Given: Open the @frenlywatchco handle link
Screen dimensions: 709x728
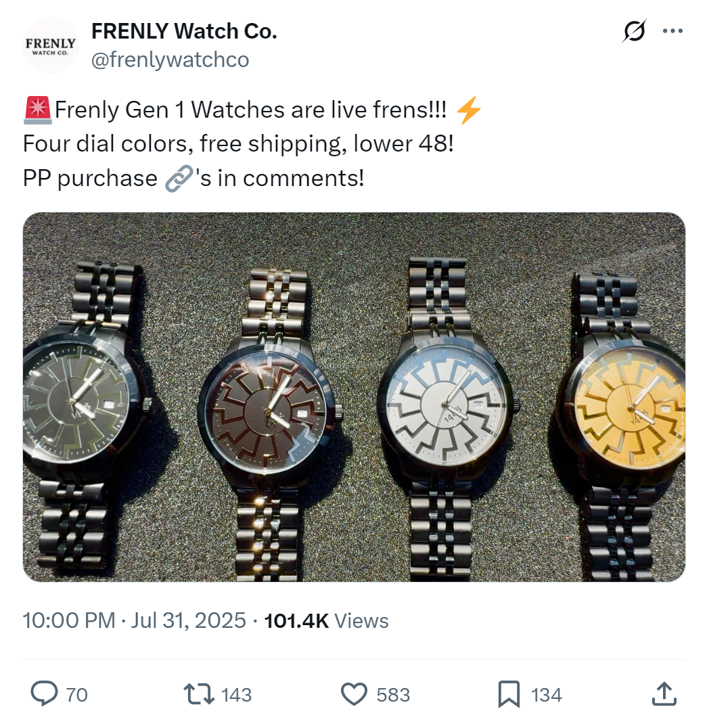Looking at the screenshot, I should 170,60.
